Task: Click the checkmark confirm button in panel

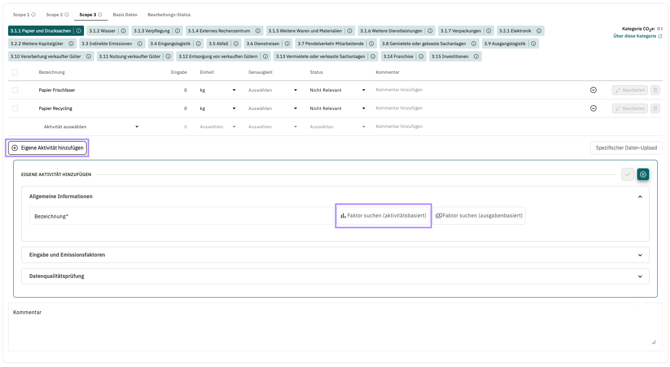Action: [627, 174]
